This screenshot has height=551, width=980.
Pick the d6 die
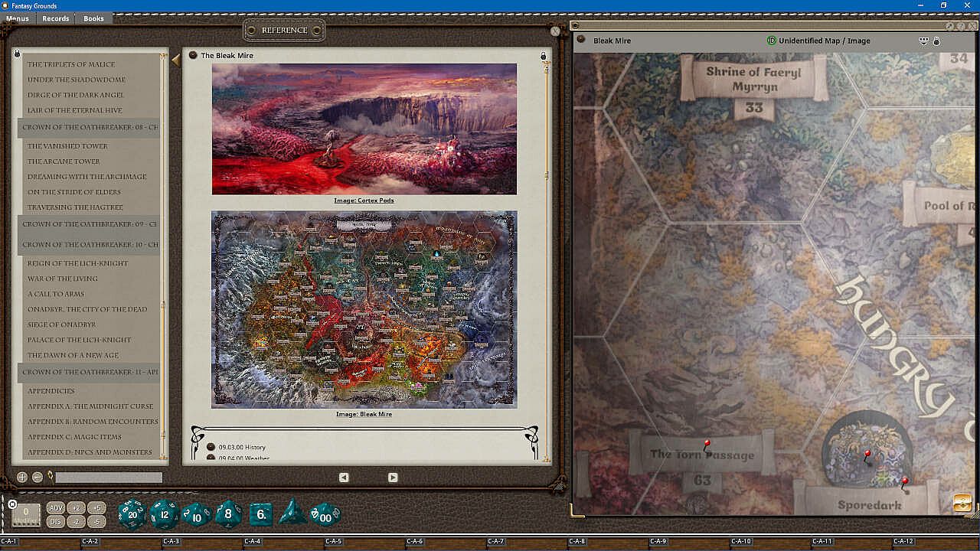click(x=260, y=514)
